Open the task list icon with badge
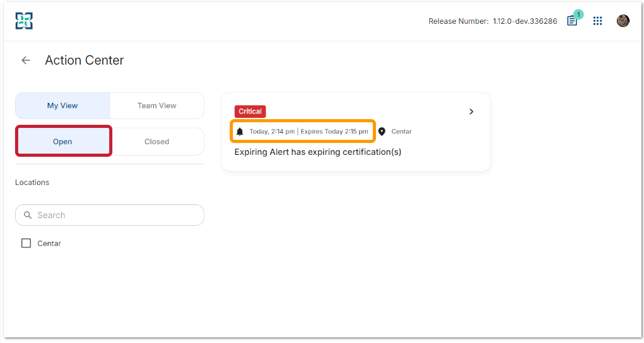 [x=572, y=21]
